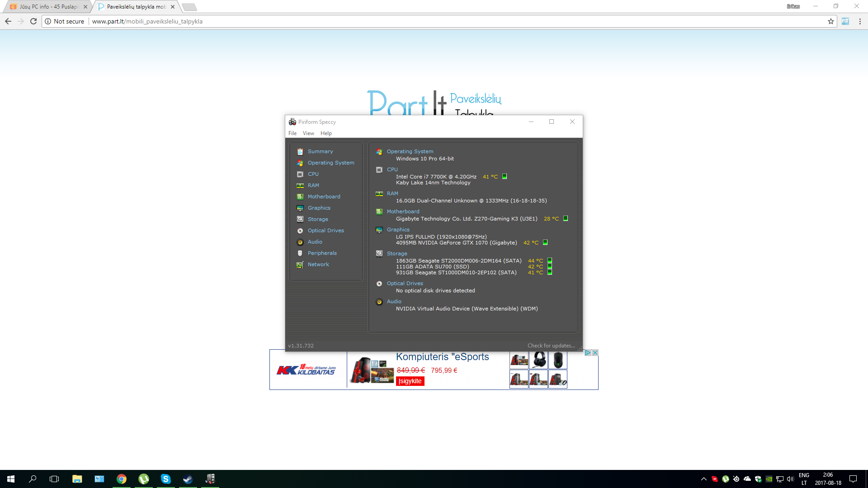868x488 pixels.
Task: Select the Storage drive icon in sidebar
Action: pos(300,219)
